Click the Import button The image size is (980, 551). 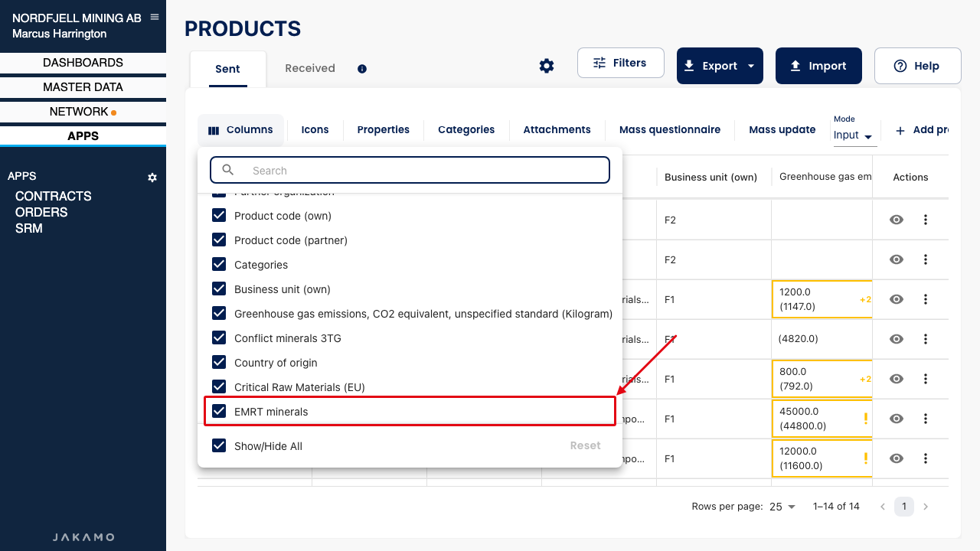(x=818, y=66)
